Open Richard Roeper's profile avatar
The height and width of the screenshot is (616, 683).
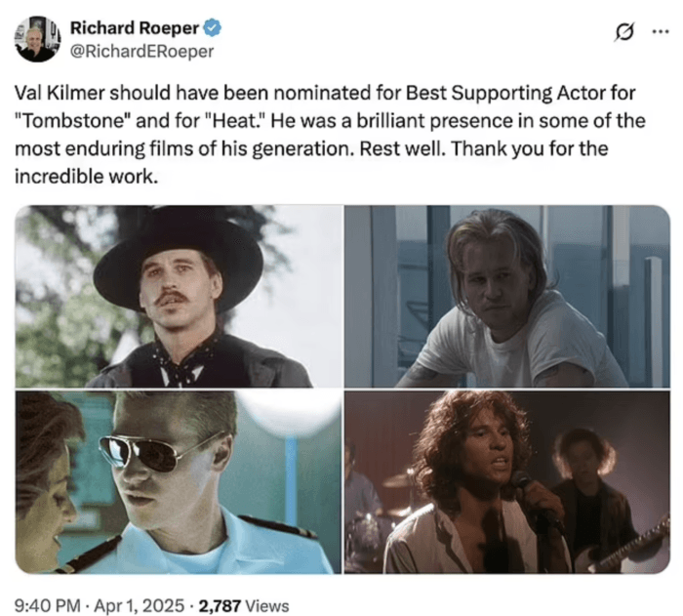point(37,39)
